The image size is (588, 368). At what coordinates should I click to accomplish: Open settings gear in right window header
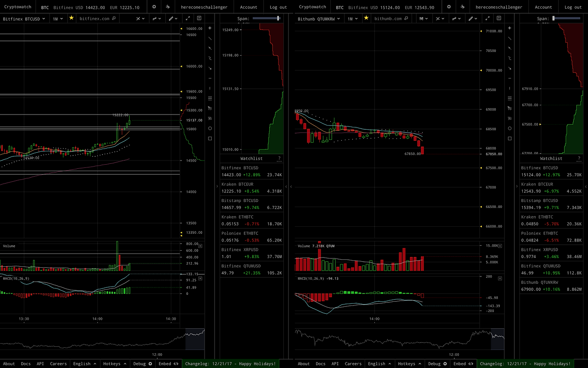click(x=449, y=7)
